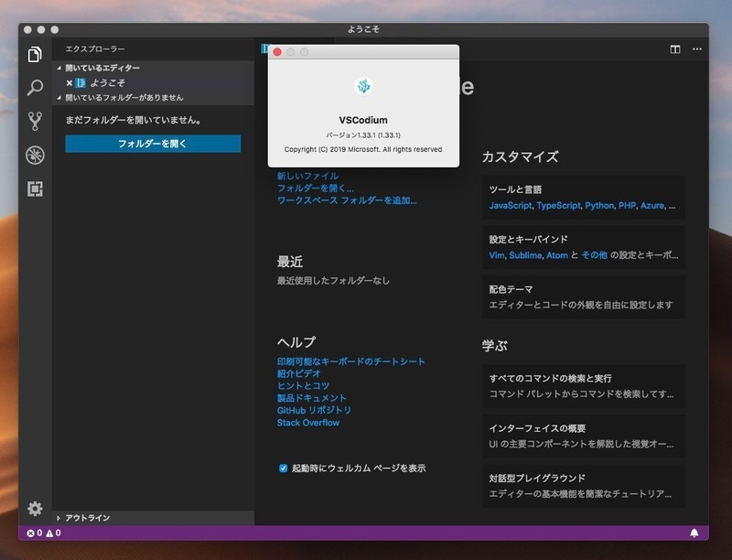Collapse the 開いているエディター section
Screen dimensions: 732x560
(x=60, y=68)
